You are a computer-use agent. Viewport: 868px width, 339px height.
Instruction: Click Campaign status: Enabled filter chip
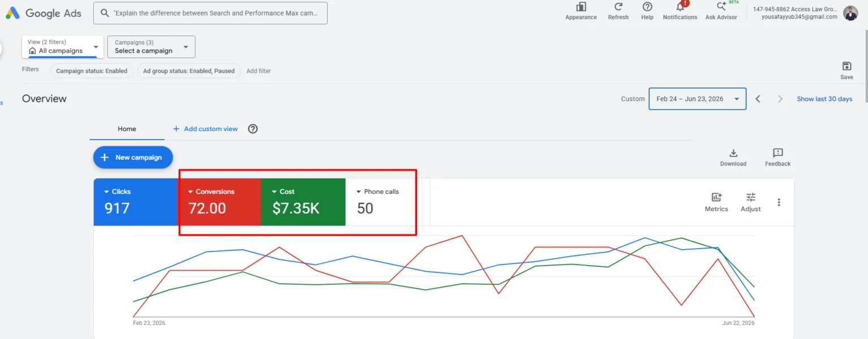[x=92, y=71]
